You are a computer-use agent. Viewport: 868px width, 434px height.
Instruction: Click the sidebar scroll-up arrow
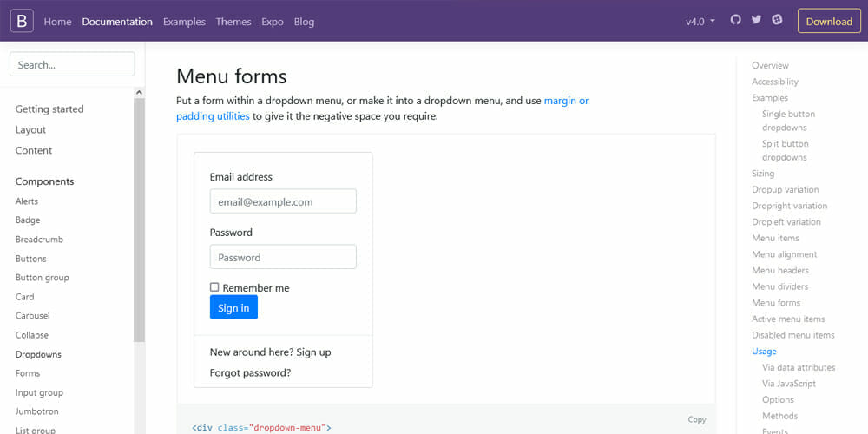tap(139, 92)
